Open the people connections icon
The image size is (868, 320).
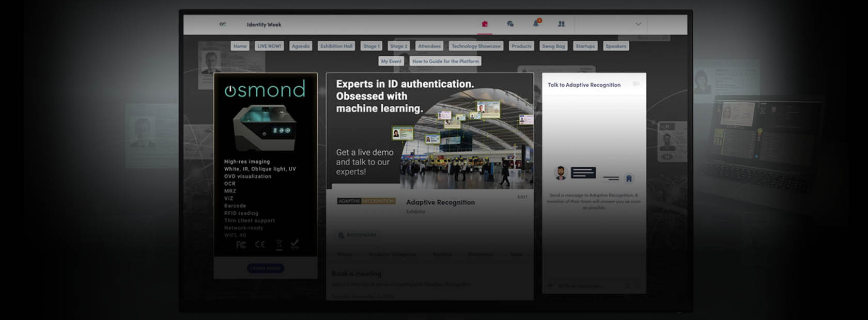pyautogui.click(x=562, y=24)
